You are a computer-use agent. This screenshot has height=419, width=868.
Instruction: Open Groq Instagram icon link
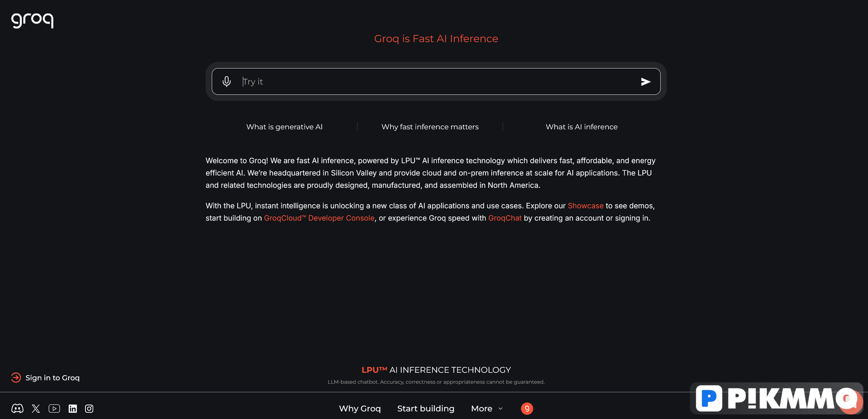(89, 409)
